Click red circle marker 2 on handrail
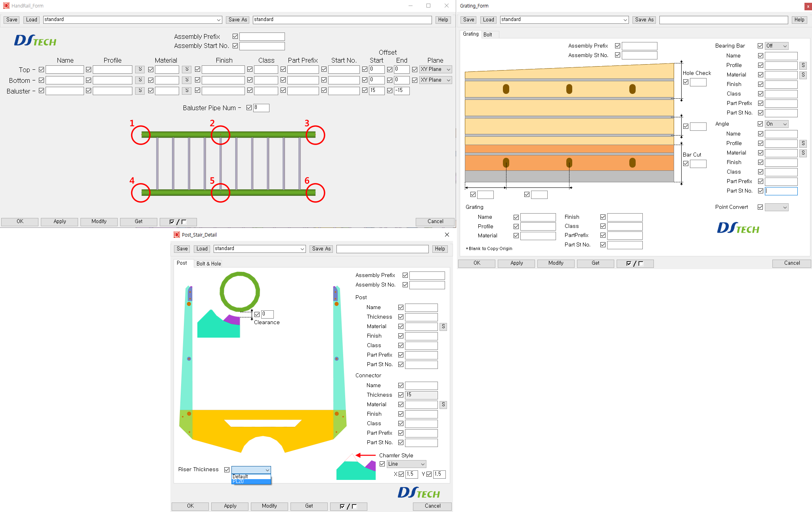The width and height of the screenshot is (812, 512). pyautogui.click(x=220, y=135)
